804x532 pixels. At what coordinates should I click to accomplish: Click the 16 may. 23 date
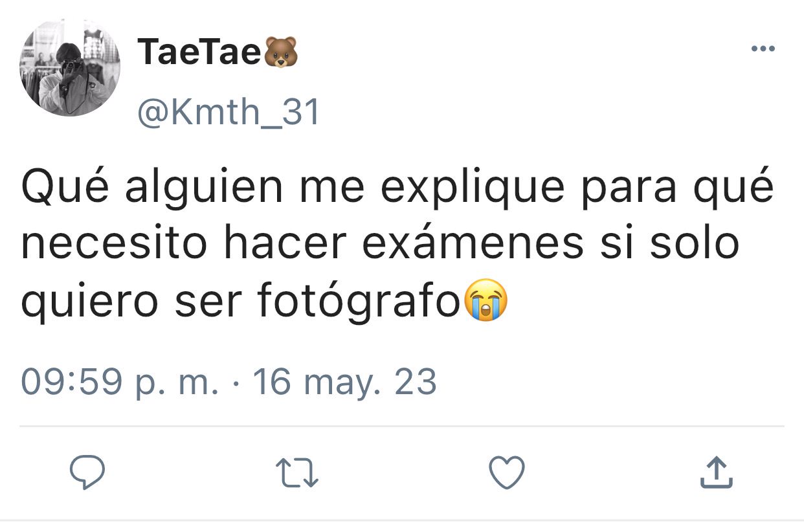[x=345, y=382]
